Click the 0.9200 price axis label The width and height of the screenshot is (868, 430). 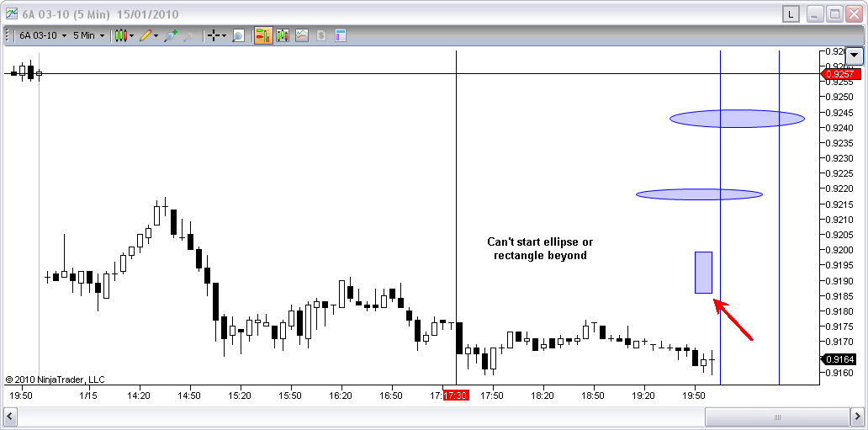click(839, 250)
